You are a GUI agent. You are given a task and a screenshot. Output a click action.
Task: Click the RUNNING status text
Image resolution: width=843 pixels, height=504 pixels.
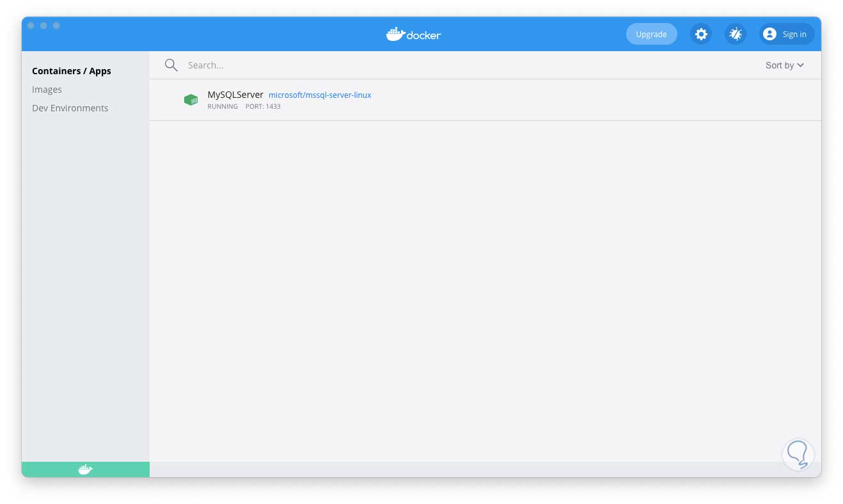coord(223,106)
